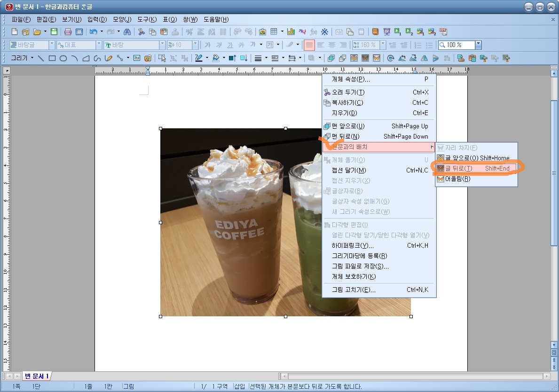Create a new document from toolbar
The image size is (559, 392).
14,31
